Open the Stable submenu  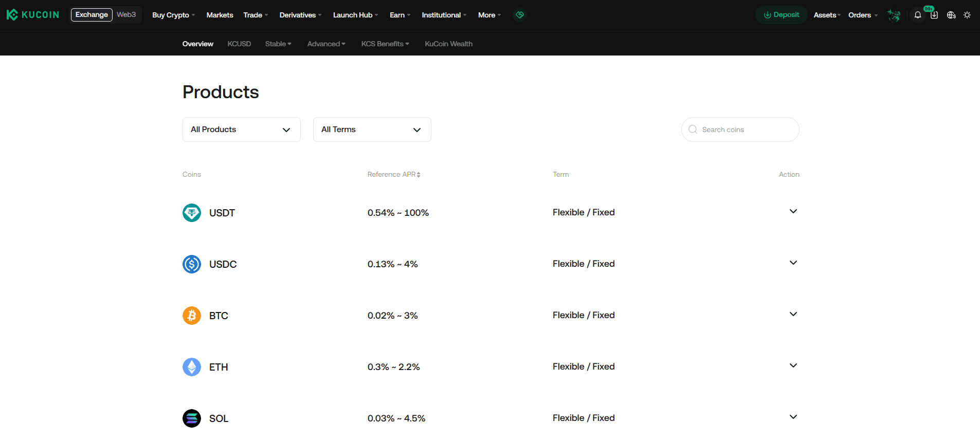[278, 44]
